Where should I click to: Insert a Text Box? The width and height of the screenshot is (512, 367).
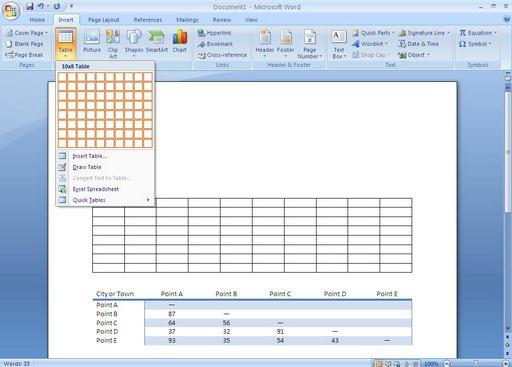[339, 44]
